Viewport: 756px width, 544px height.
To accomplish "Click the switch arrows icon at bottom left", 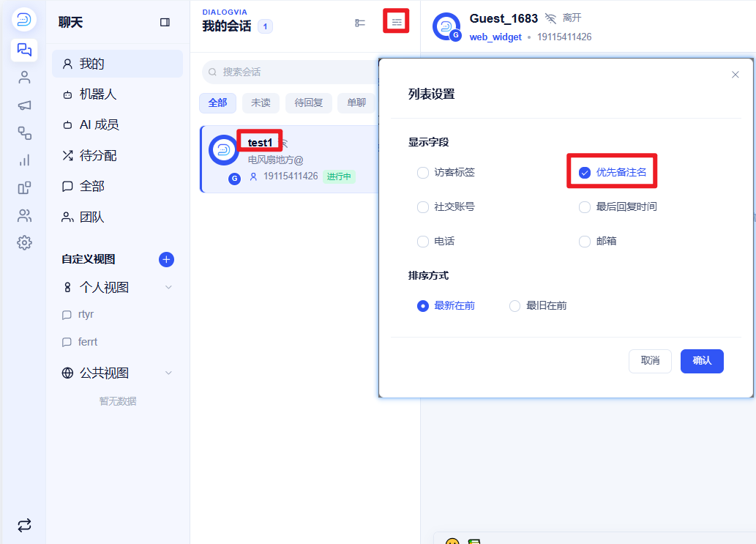I will coord(24,525).
